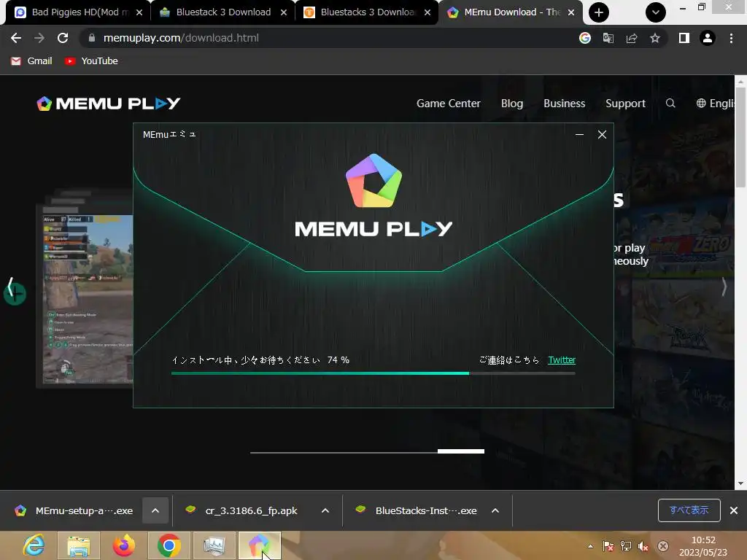Open Internet Explorer from the taskbar
Viewport: 747px width, 560px height.
click(x=34, y=545)
